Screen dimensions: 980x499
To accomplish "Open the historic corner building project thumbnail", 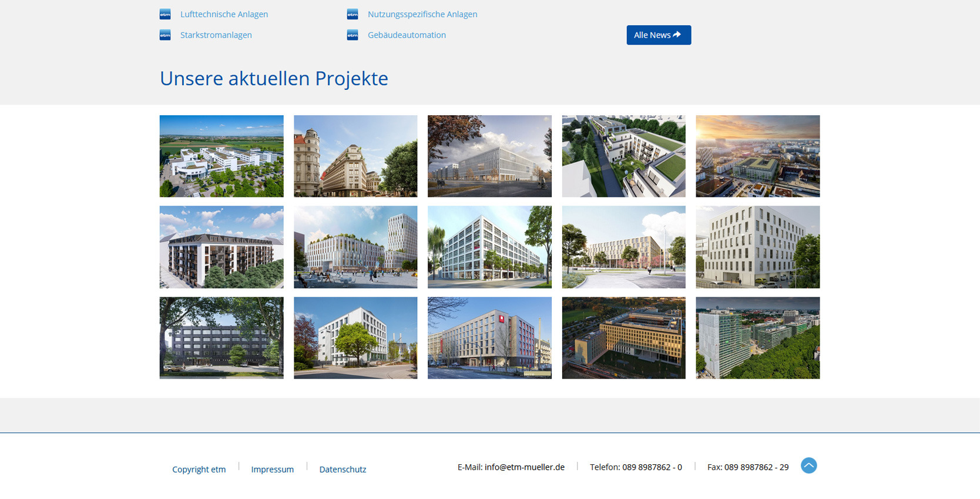I will (x=355, y=156).
